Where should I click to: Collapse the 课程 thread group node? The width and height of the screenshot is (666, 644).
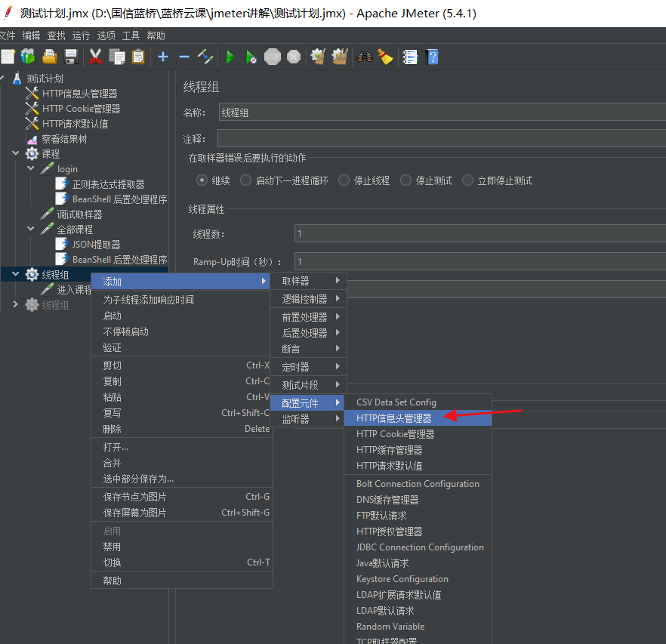(16, 153)
